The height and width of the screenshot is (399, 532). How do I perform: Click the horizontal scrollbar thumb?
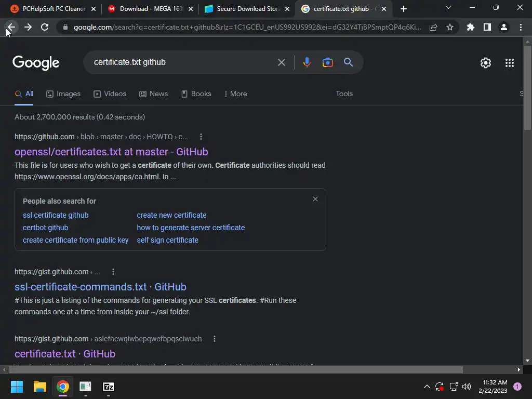(x=235, y=369)
